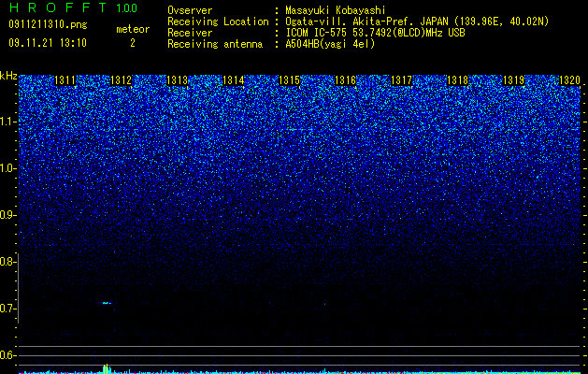Click the version number 1.0.0
Image resolution: width=588 pixels, height=374 pixels.
(127, 8)
